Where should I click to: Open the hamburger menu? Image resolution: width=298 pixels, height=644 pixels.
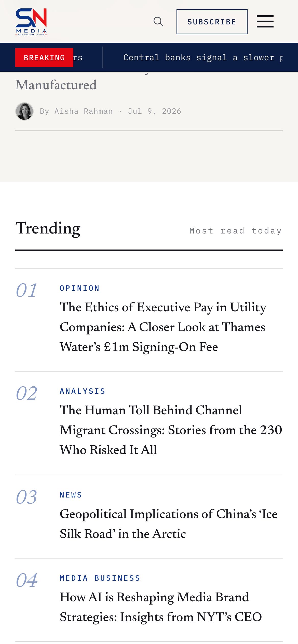click(265, 21)
